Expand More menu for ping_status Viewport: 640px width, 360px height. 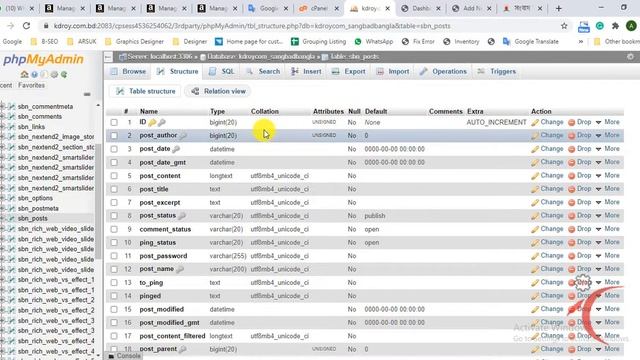[608, 242]
